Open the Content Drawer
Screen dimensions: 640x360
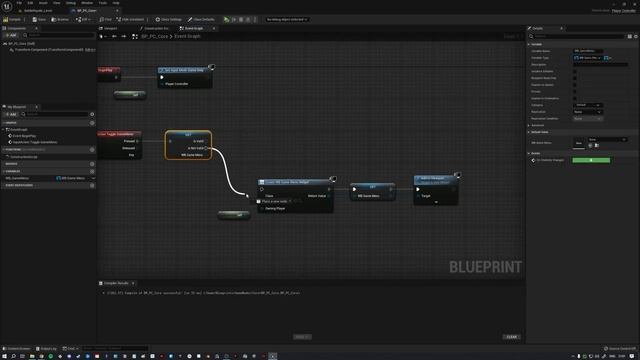point(16,349)
